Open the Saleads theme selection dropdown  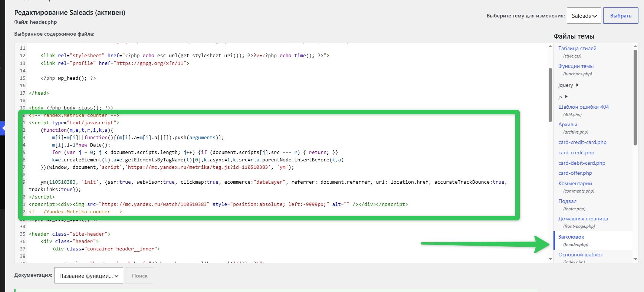(x=584, y=16)
